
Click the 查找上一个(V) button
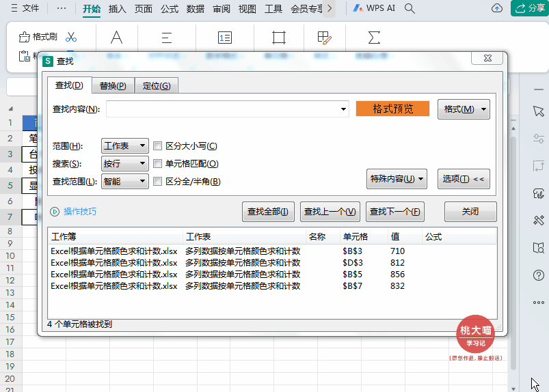(330, 212)
